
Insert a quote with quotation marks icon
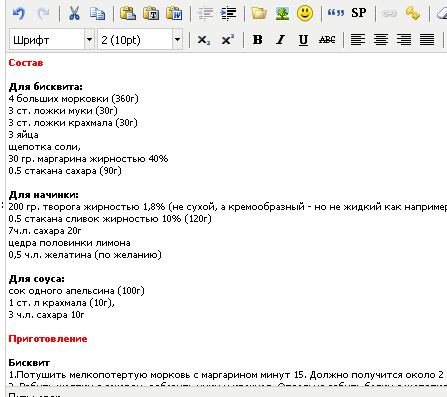pos(335,13)
